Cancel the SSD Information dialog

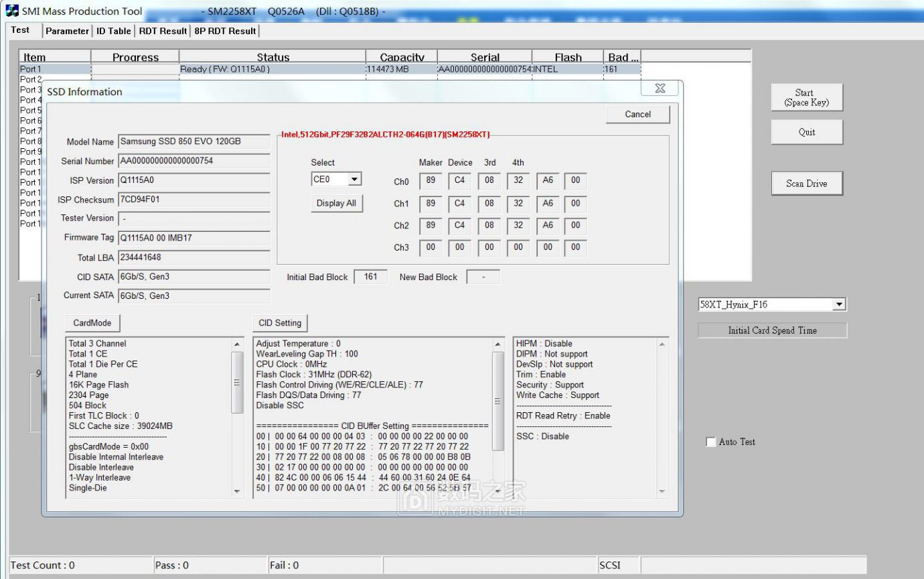tap(637, 115)
